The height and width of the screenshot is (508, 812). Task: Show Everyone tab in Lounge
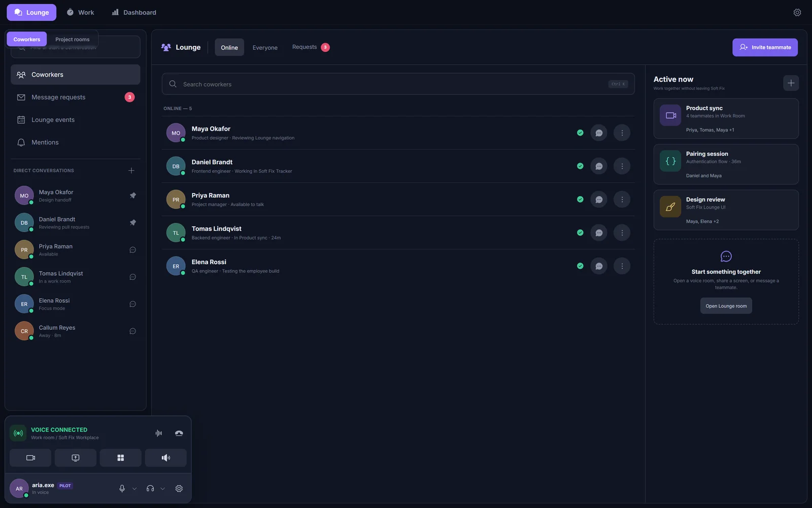point(265,47)
